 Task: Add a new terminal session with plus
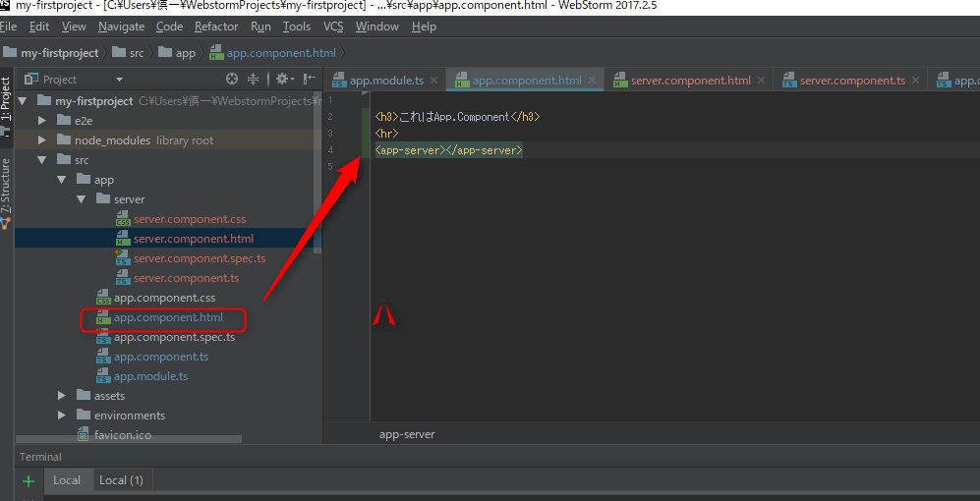coord(29,481)
